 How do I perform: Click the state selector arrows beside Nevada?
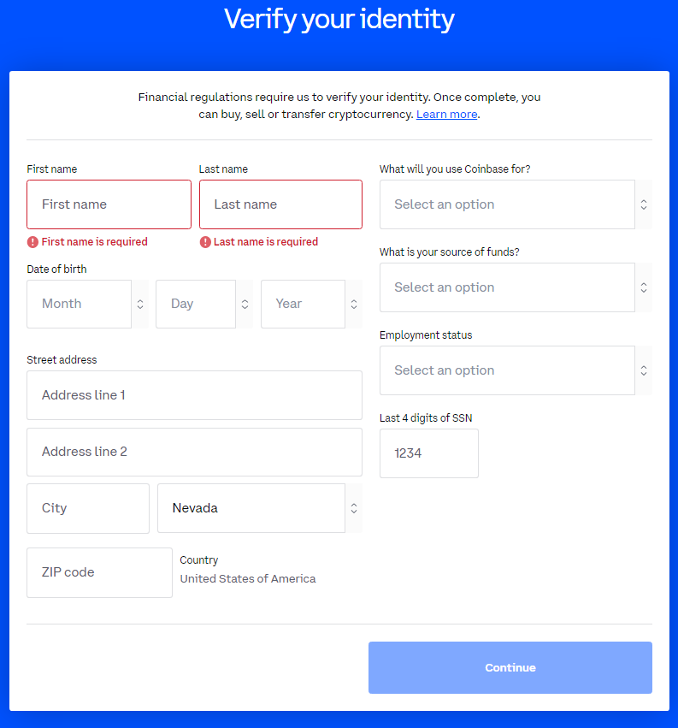point(353,508)
